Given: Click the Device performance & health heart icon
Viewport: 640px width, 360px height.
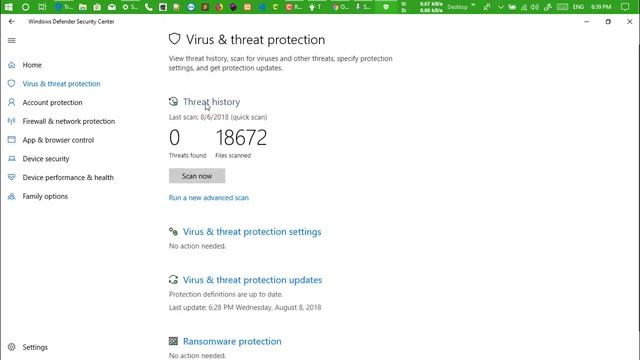Looking at the screenshot, I should (x=11, y=177).
